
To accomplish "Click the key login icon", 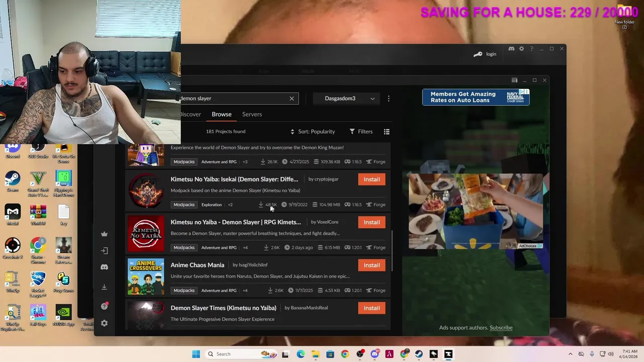I will point(478,54).
